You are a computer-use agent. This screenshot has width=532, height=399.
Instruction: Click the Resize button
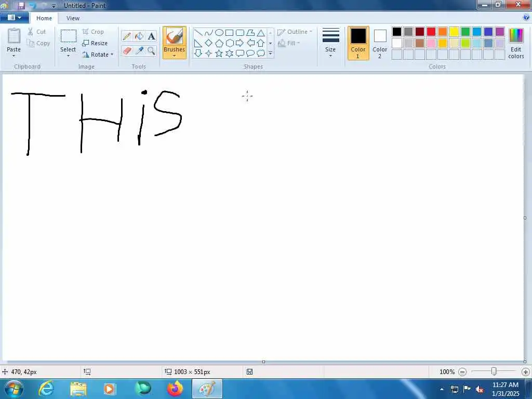pos(95,43)
